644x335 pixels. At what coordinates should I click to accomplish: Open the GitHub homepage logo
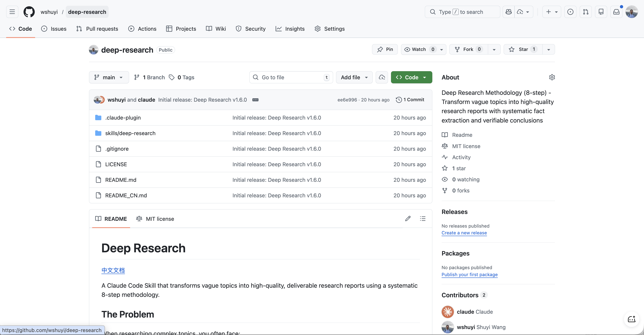click(x=29, y=12)
